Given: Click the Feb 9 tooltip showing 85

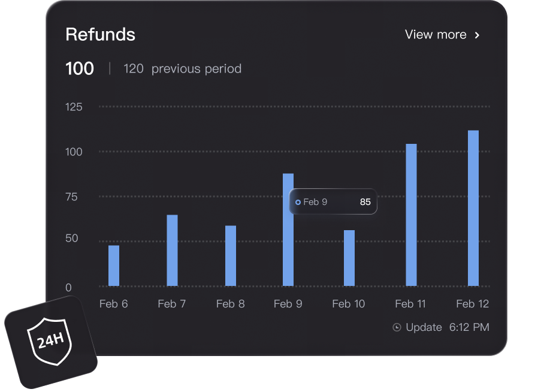Looking at the screenshot, I should (x=333, y=202).
